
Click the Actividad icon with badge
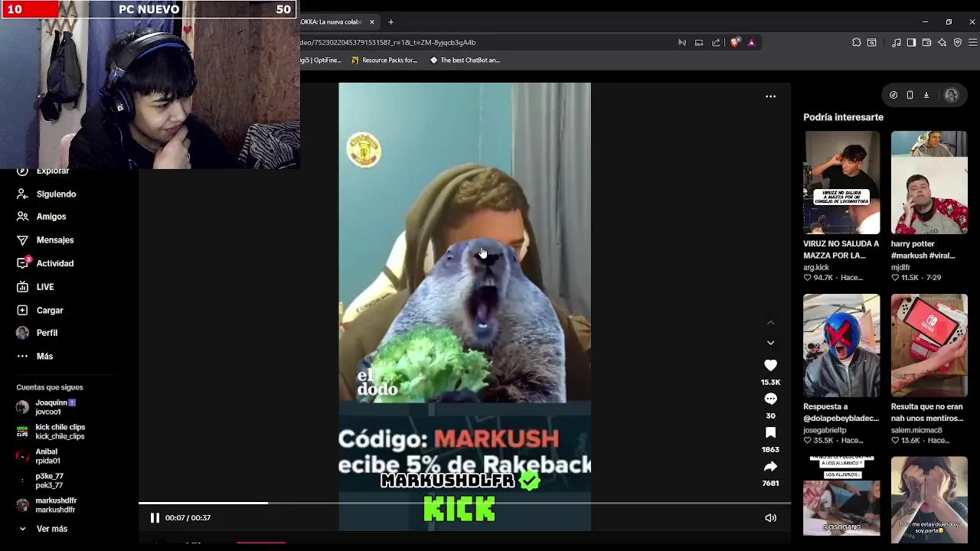tap(22, 263)
